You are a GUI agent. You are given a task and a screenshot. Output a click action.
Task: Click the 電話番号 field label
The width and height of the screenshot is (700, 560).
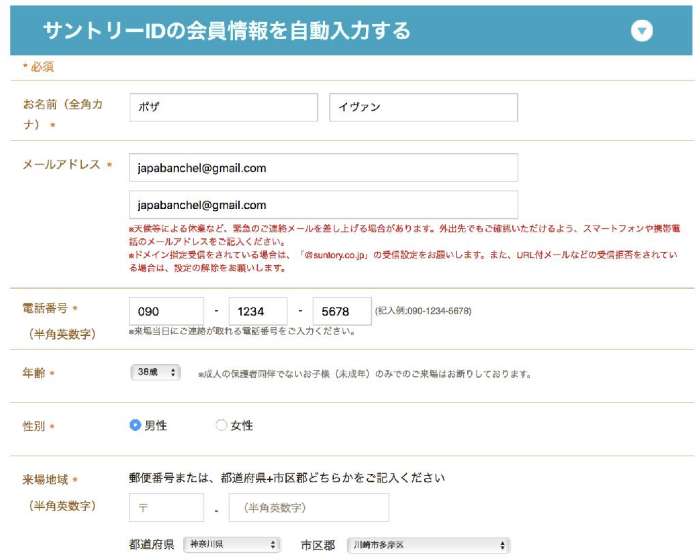pos(45,309)
